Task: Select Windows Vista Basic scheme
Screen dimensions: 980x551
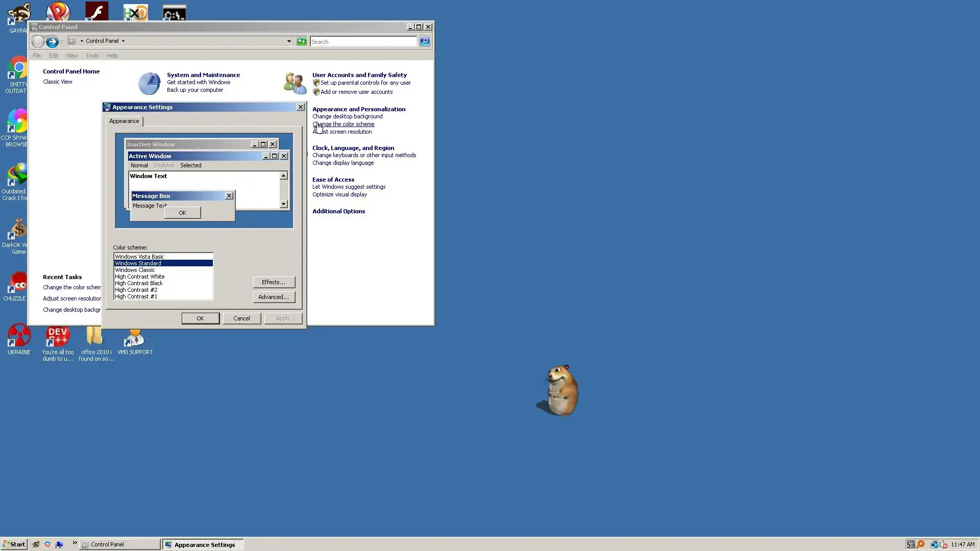Action: pyautogui.click(x=139, y=257)
